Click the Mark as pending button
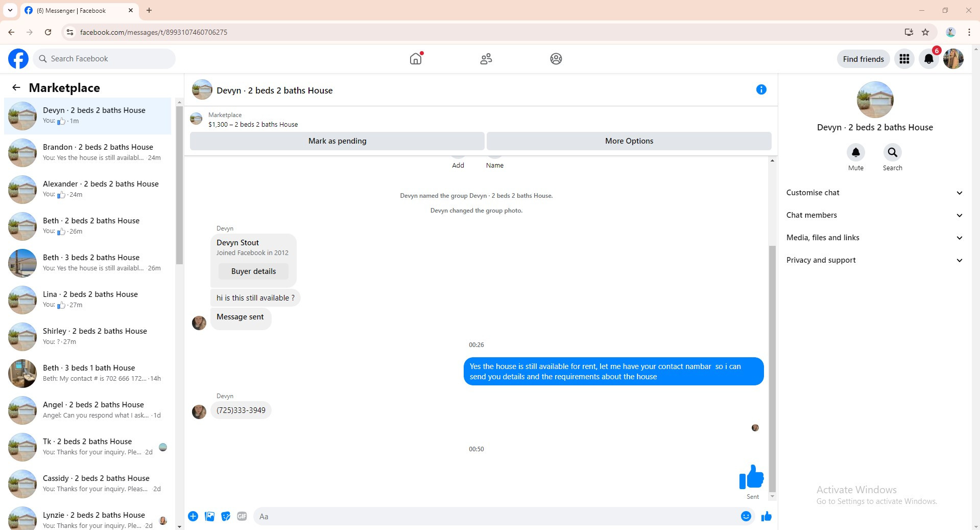 337,141
